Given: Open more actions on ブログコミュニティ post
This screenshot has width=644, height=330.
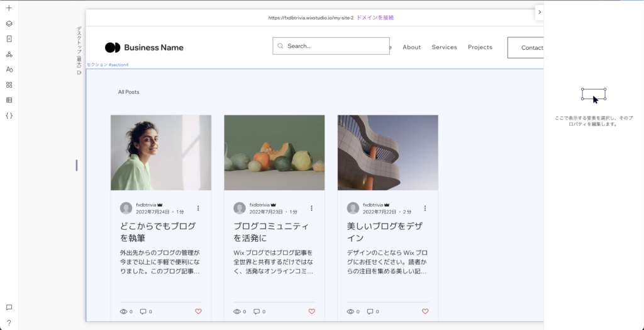Looking at the screenshot, I should 311,208.
